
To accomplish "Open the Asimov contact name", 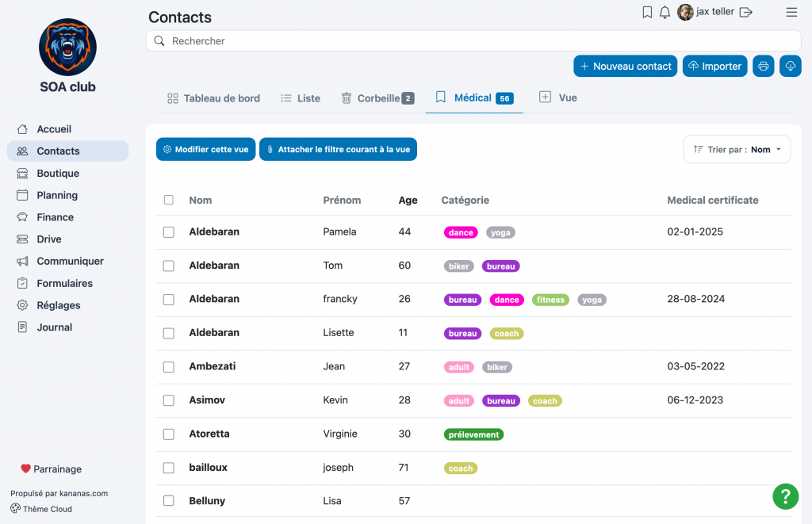I will [207, 400].
